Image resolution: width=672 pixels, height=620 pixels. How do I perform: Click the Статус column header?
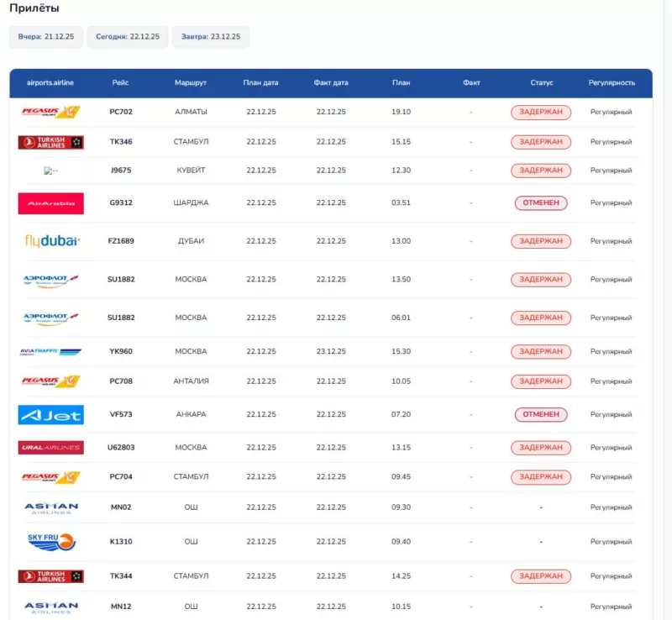point(541,83)
